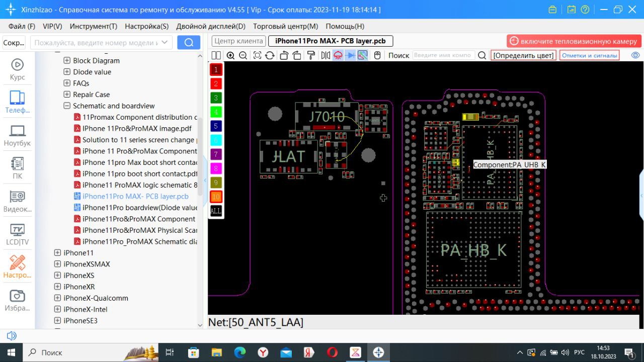Open the model number dropdown field
This screenshot has width=644, height=362.
tap(101, 43)
